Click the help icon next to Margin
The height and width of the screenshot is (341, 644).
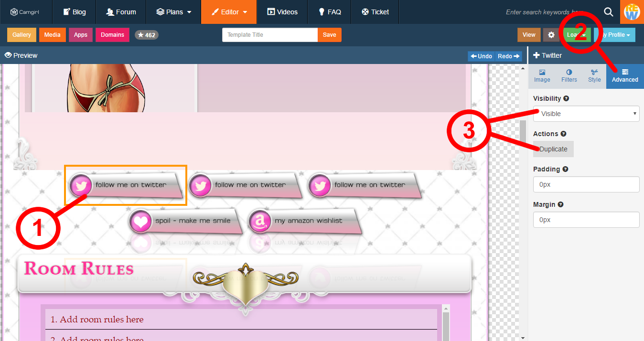(x=560, y=204)
